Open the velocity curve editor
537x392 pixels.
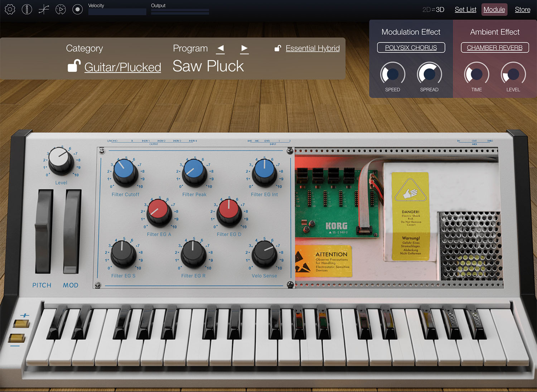tap(43, 9)
